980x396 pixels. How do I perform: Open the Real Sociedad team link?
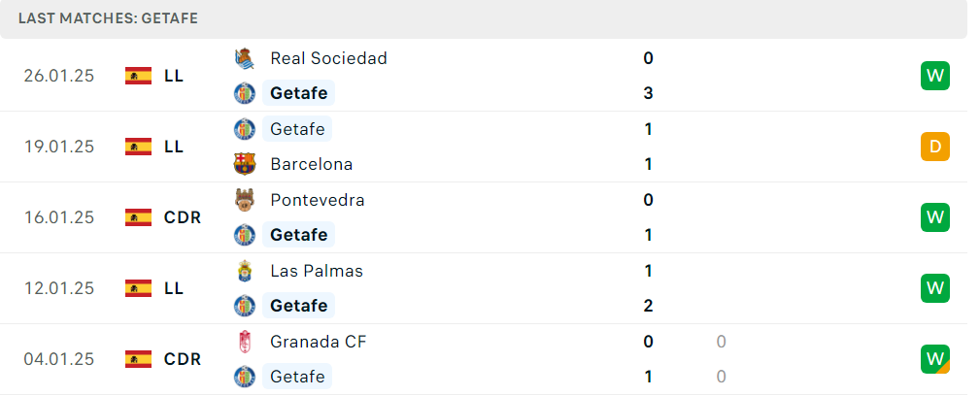click(328, 58)
